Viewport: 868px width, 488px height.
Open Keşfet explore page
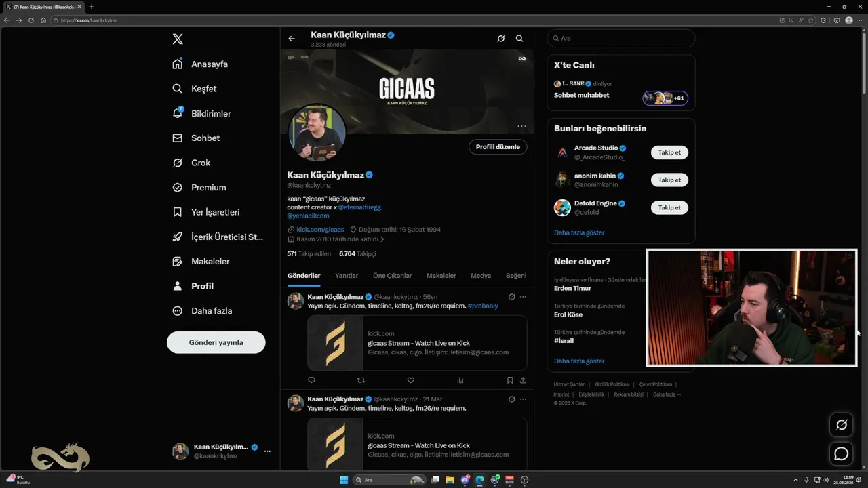[x=195, y=89]
